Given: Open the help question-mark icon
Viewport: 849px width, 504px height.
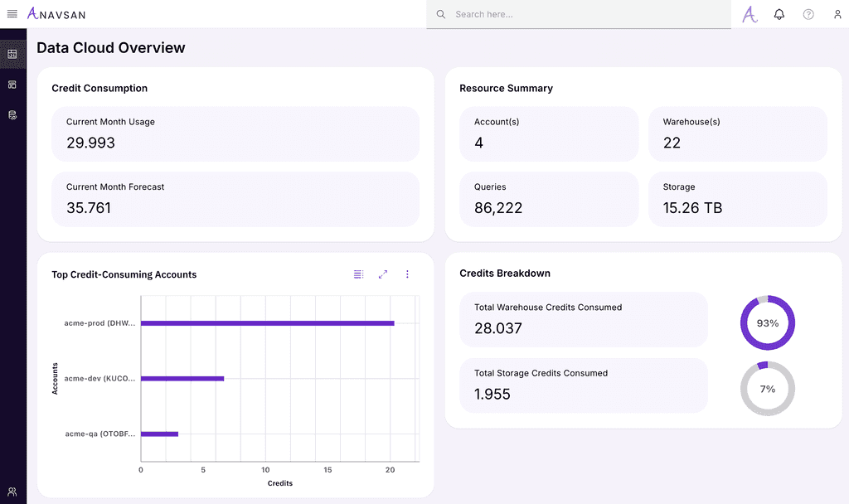Looking at the screenshot, I should 808,14.
